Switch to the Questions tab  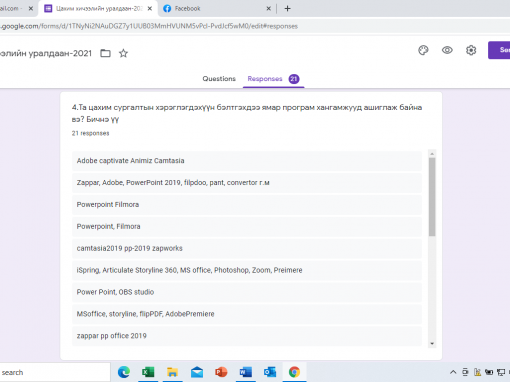[x=219, y=79]
